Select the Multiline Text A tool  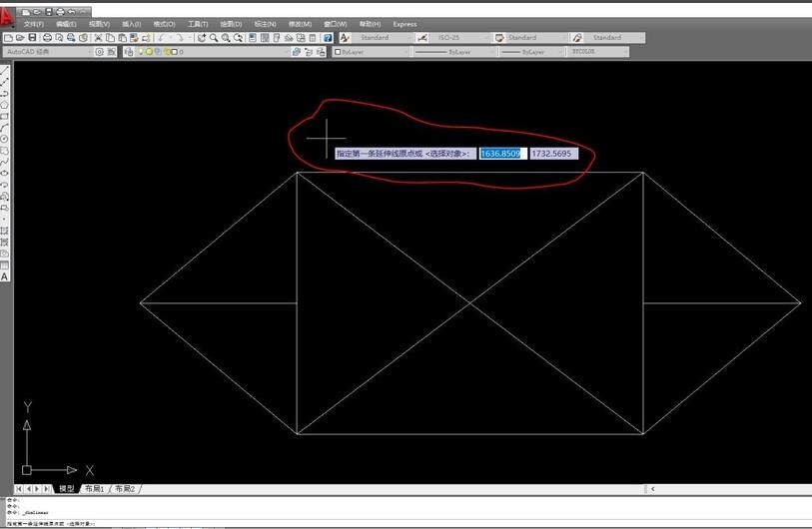click(x=5, y=276)
